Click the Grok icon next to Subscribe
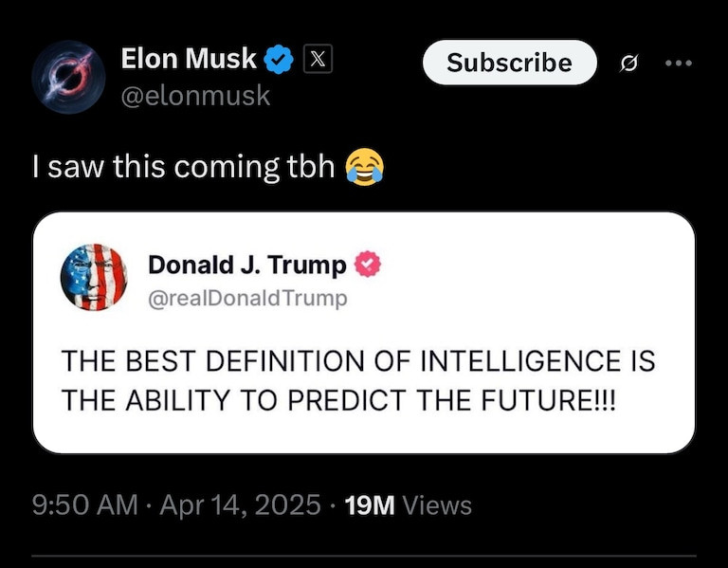 coord(627,64)
